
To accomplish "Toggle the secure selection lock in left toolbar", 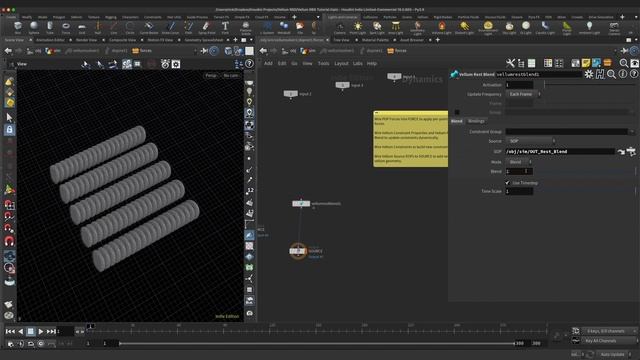I will [x=9, y=130].
